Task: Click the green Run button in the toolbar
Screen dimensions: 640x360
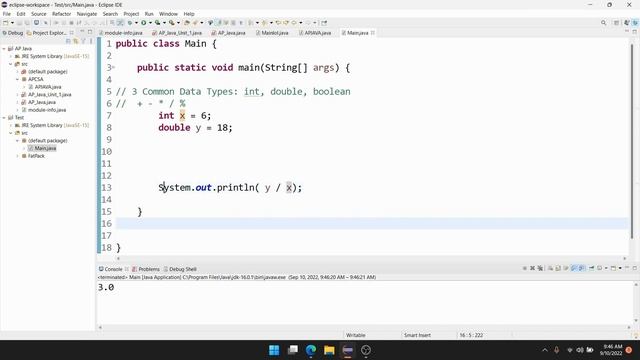Action: (144, 23)
